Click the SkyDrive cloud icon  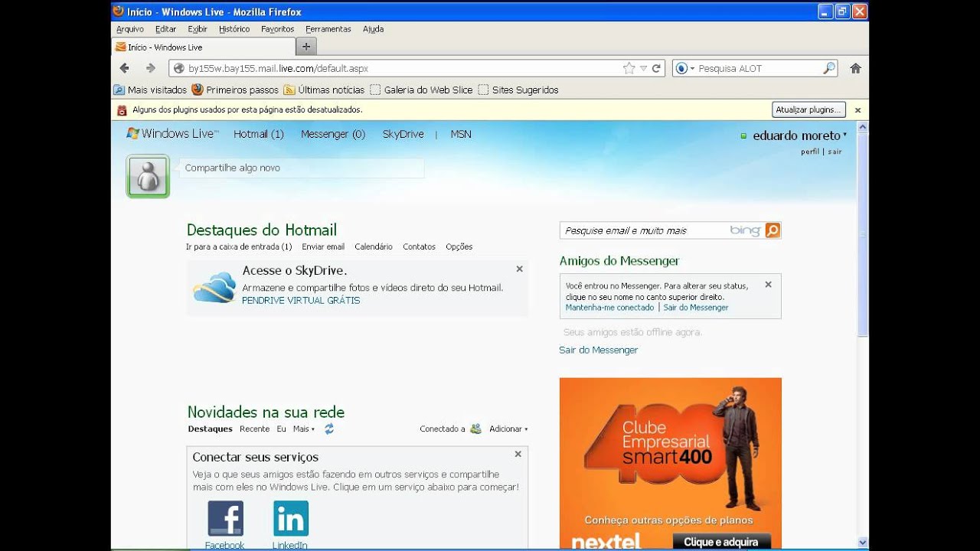[x=214, y=288]
